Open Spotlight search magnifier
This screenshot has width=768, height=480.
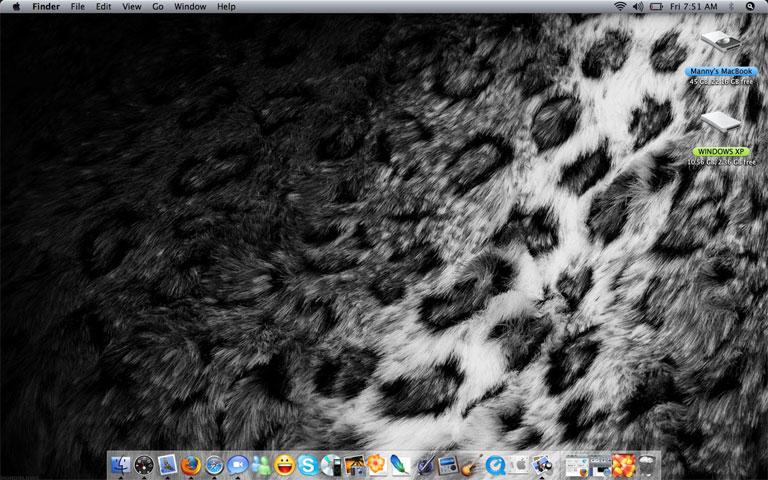[x=750, y=7]
